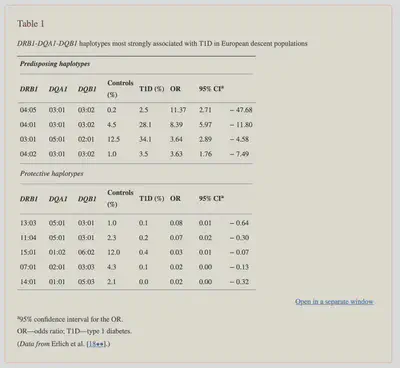Open the table in a separate window link
The width and height of the screenshot is (400, 368).
334,302
